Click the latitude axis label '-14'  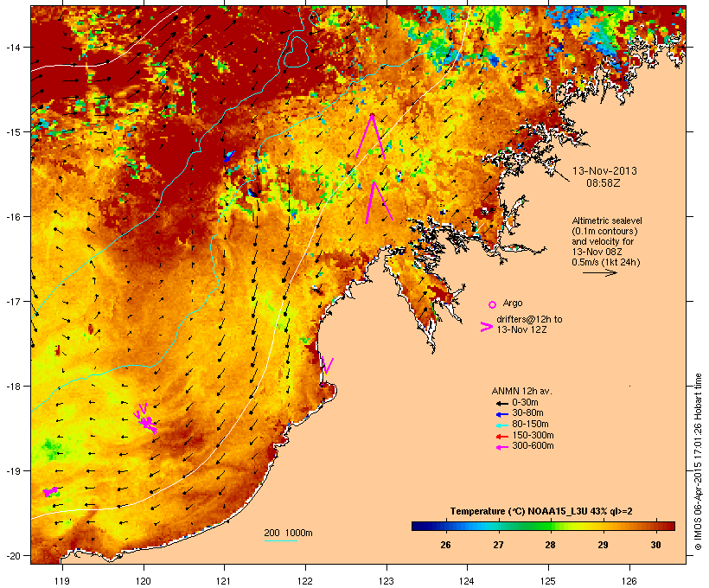13,47
